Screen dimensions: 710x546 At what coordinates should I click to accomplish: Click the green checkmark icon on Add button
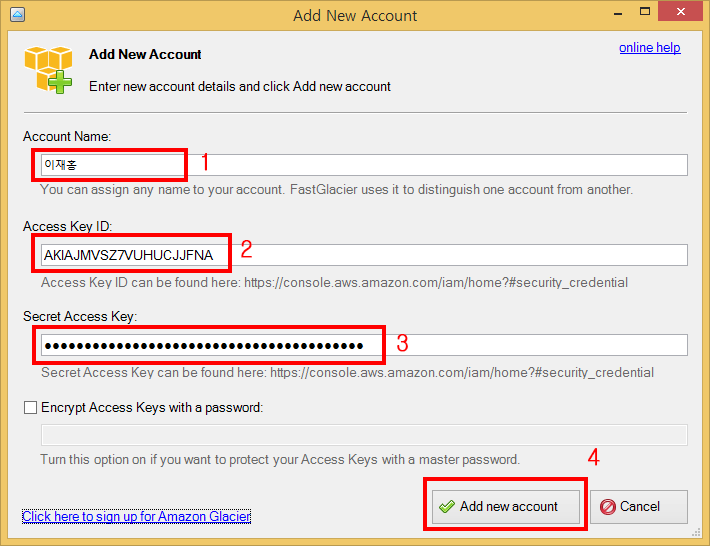click(x=447, y=507)
